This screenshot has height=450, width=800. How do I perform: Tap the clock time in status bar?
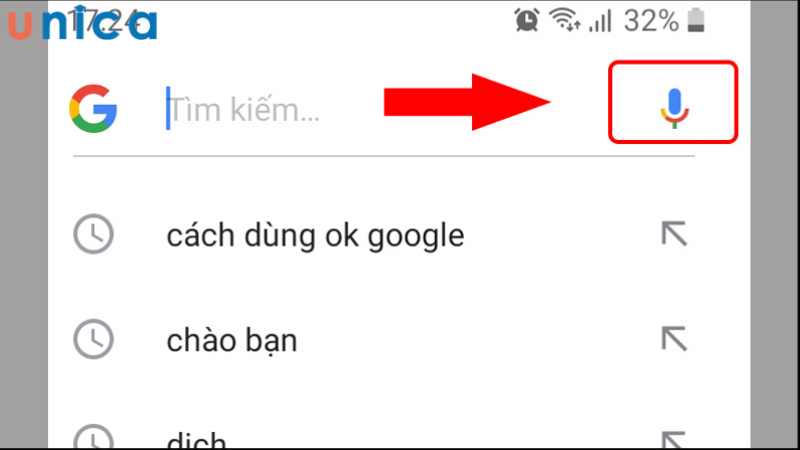(x=103, y=21)
